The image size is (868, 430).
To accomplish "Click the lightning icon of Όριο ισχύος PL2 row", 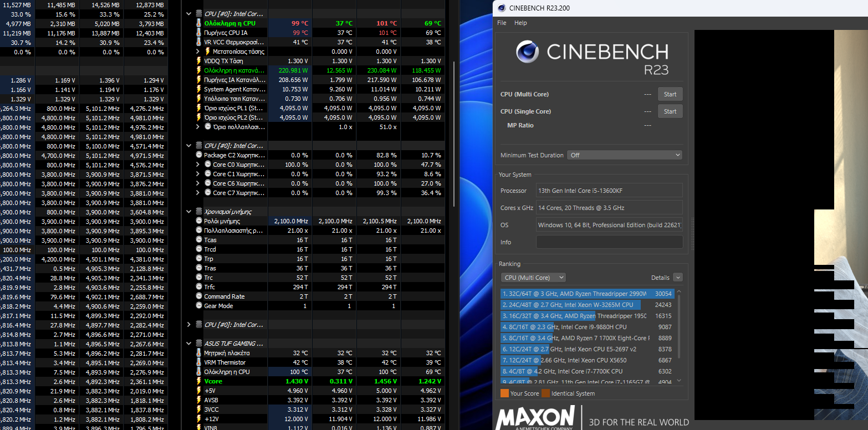I will click(199, 117).
